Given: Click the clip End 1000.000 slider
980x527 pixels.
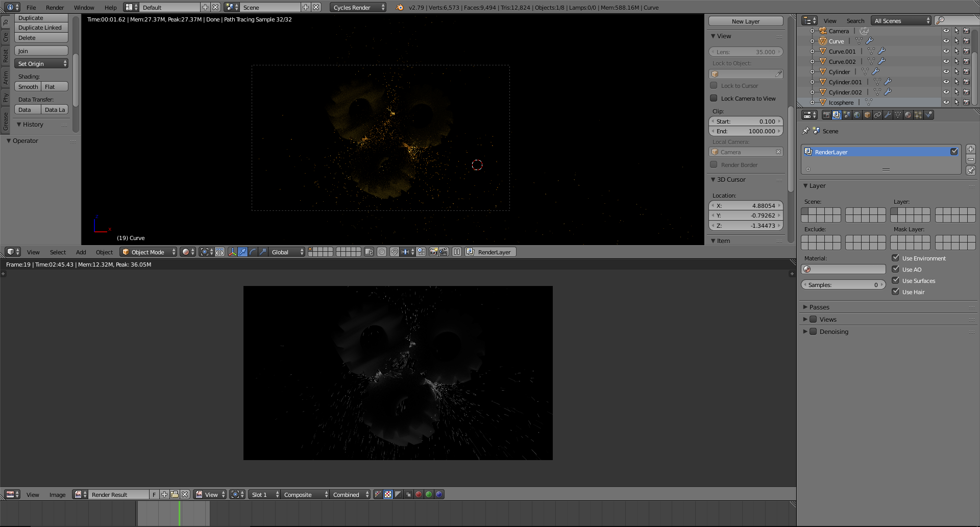Looking at the screenshot, I should tap(746, 131).
